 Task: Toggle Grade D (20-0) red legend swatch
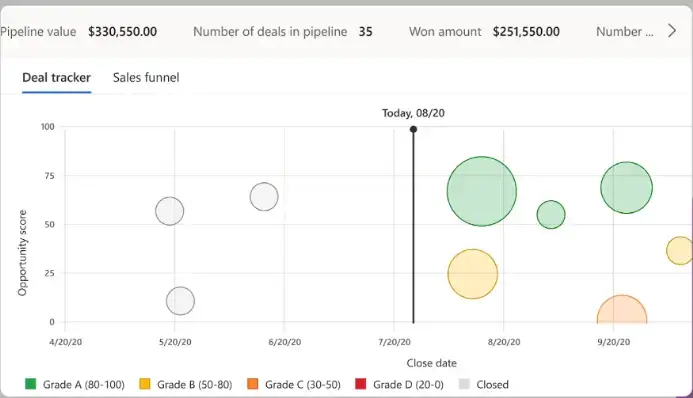pyautogui.click(x=361, y=384)
